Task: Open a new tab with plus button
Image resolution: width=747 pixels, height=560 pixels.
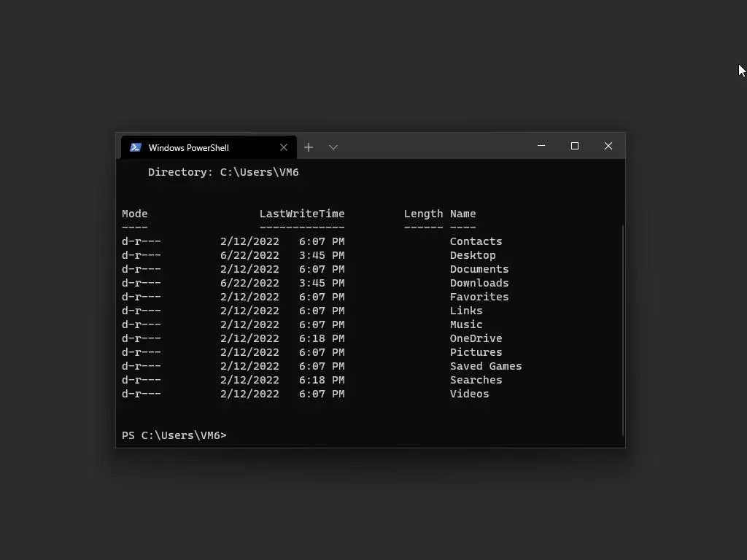Action: [x=309, y=147]
